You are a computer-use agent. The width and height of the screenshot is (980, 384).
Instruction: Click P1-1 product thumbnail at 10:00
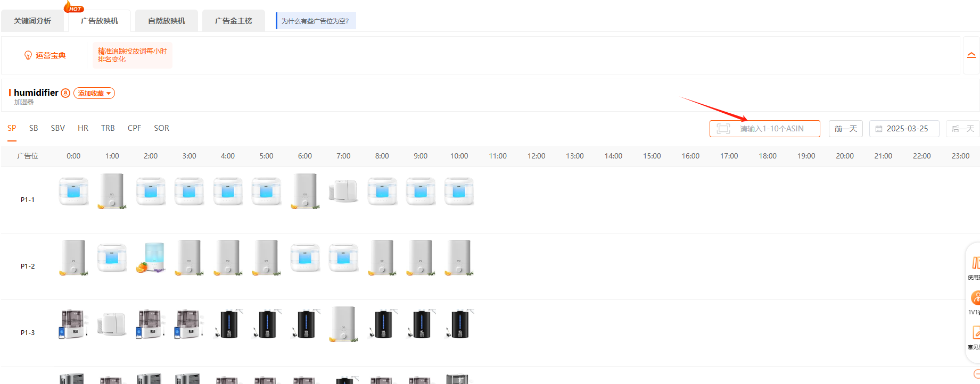(x=459, y=191)
